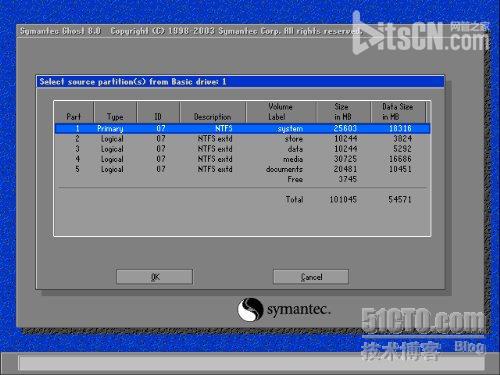Select the Logical partition labeled media

click(x=242, y=159)
